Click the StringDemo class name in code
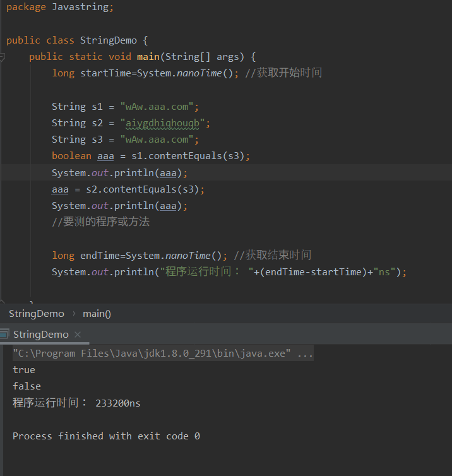The image size is (452, 476). 109,40
